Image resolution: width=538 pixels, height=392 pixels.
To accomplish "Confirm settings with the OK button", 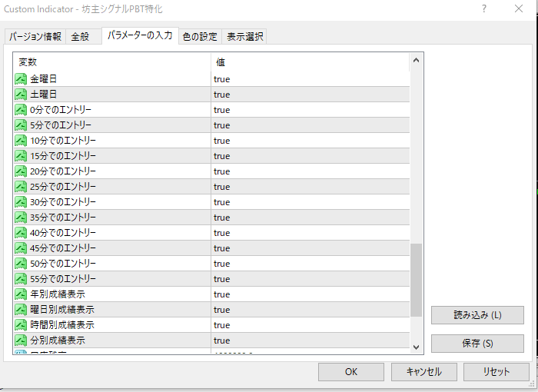I will point(351,372).
